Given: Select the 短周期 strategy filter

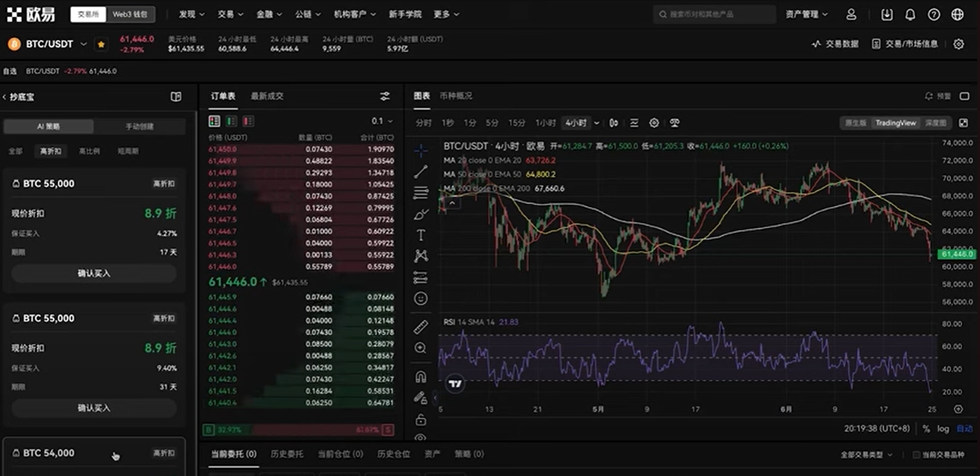Looking at the screenshot, I should tap(128, 151).
